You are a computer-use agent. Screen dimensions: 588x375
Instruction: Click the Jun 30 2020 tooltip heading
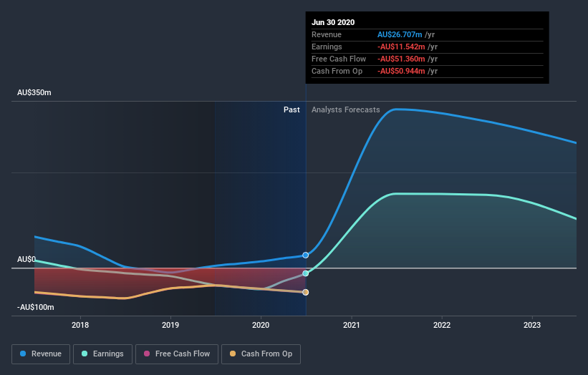(x=333, y=22)
